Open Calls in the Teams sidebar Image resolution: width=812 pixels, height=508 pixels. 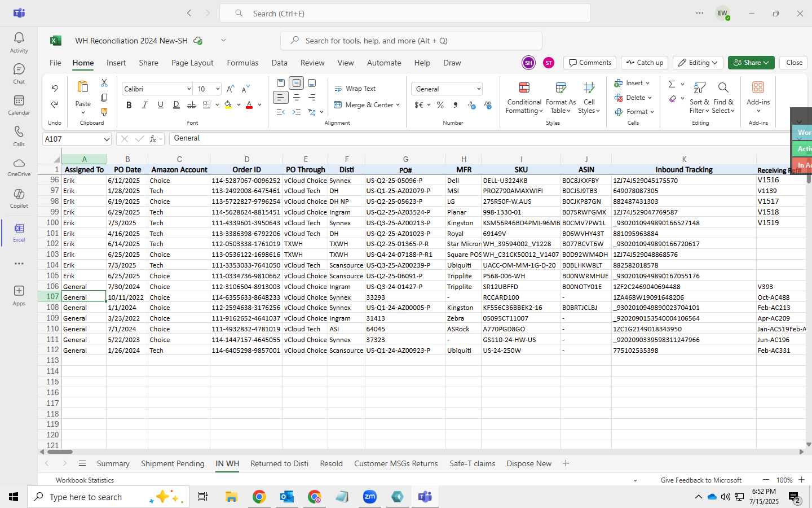pos(19,136)
